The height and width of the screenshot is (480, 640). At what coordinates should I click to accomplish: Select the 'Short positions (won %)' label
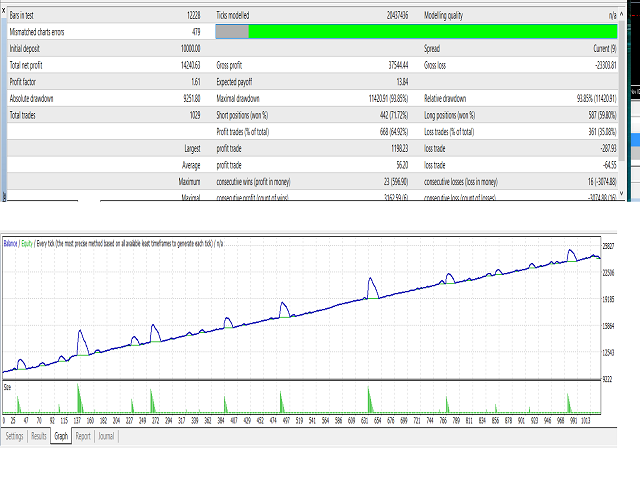pyautogui.click(x=242, y=116)
